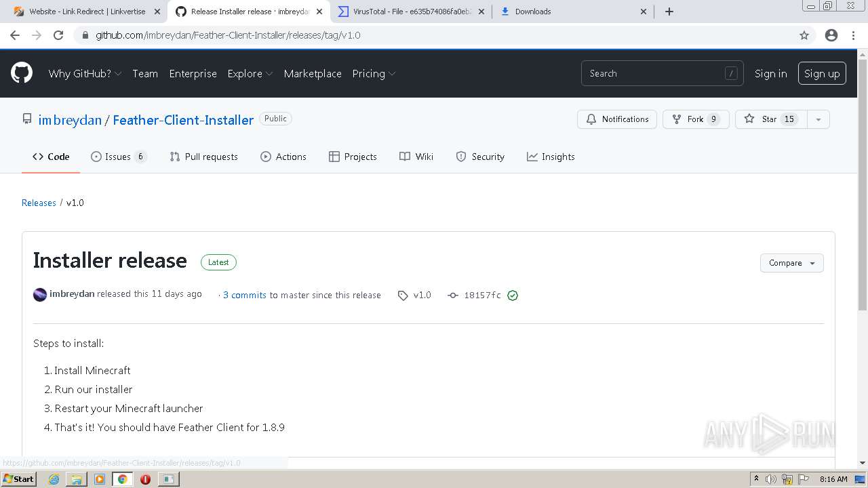Click the green verified commit checkmark
The width and height of the screenshot is (868, 488).
click(x=513, y=296)
